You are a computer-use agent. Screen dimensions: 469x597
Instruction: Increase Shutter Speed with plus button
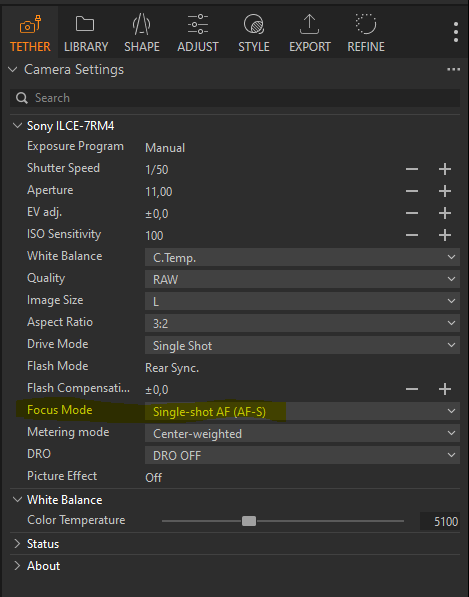445,169
